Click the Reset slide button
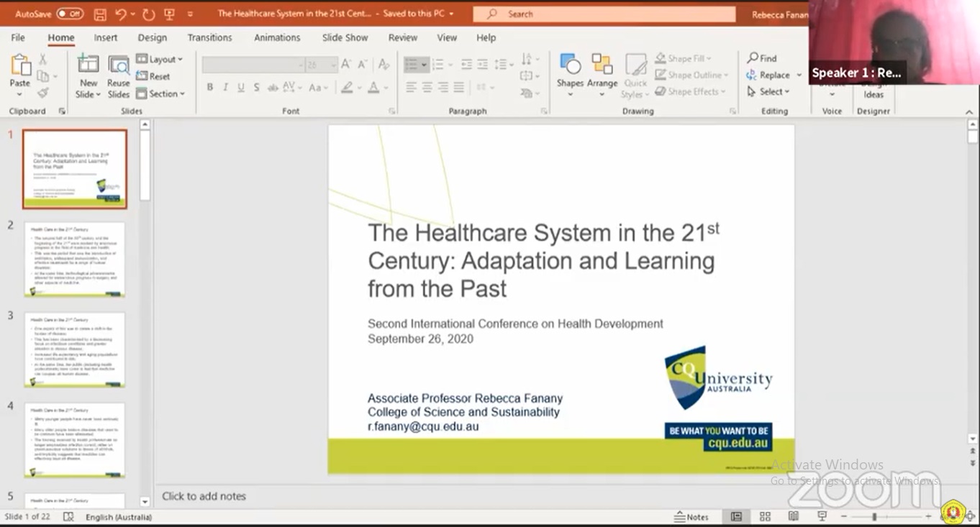Screen dimensions: 980x527 [153, 76]
